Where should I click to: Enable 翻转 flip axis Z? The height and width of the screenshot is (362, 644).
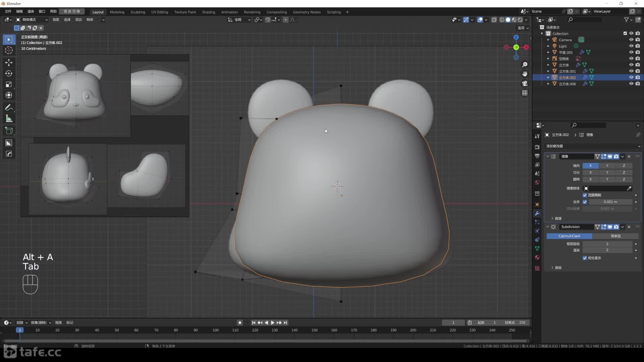(x=624, y=179)
